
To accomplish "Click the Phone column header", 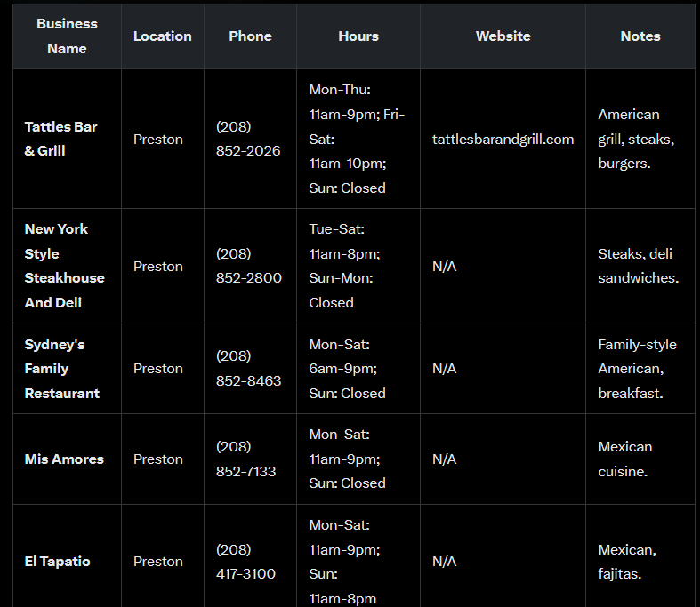I will coord(250,36).
